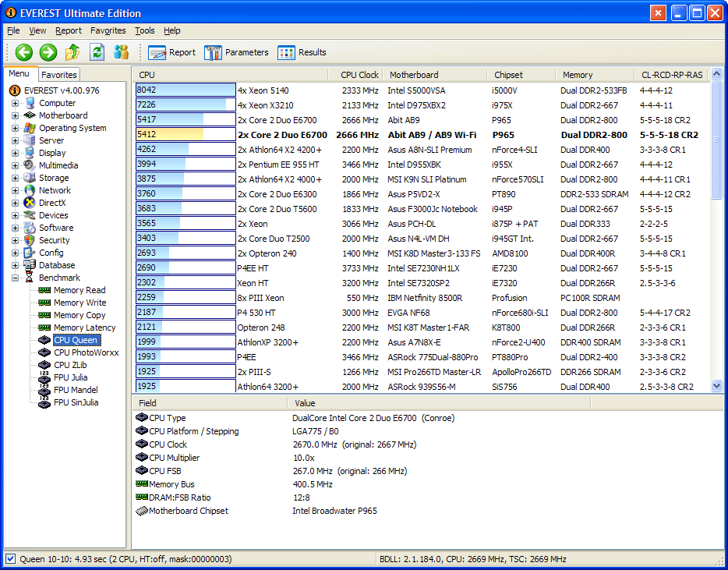728x570 pixels.
Task: Select the CPU PhotoWorxx benchmark
Action: click(86, 352)
